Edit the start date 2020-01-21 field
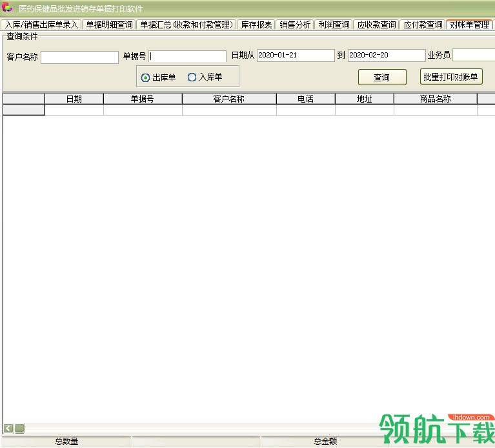Image resolution: width=495 pixels, height=448 pixels. pyautogui.click(x=296, y=56)
